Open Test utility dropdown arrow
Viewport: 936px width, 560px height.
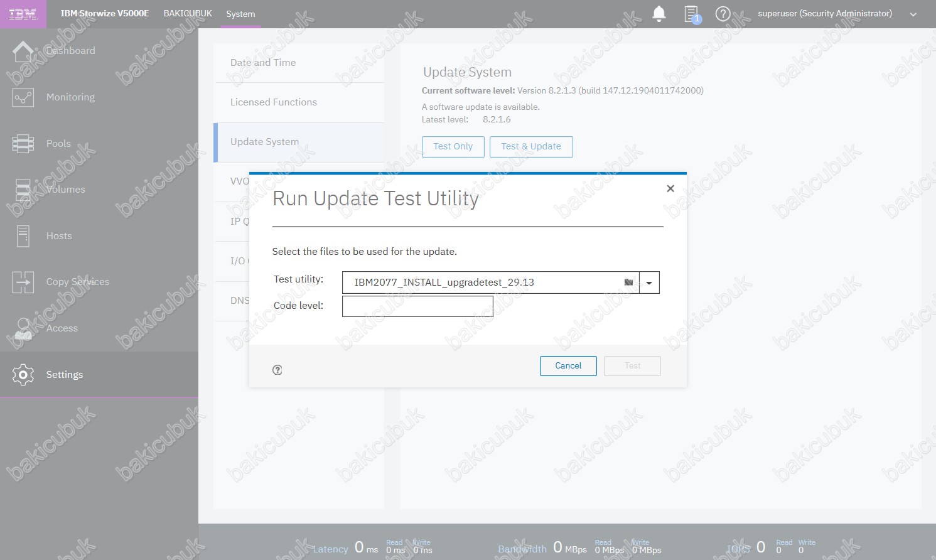pyautogui.click(x=649, y=283)
